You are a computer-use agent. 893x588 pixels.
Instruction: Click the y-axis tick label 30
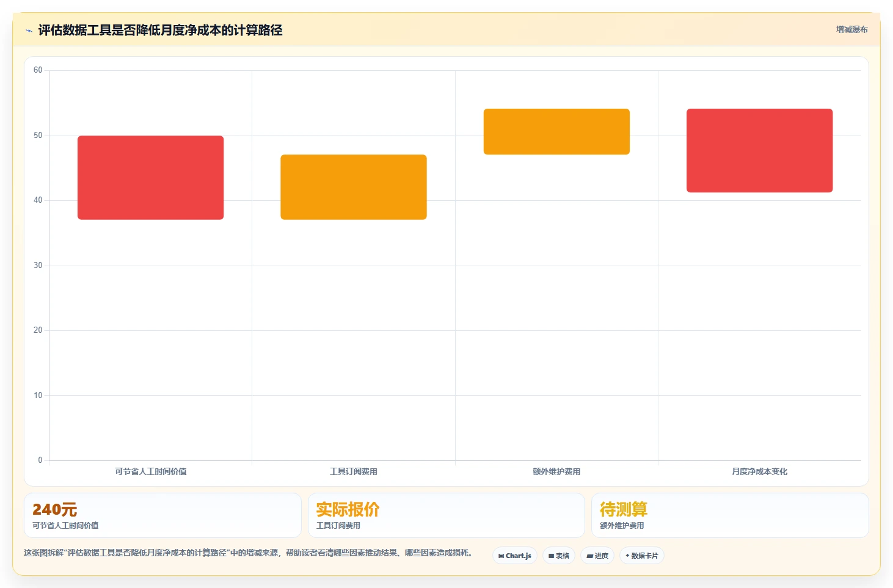pyautogui.click(x=38, y=266)
